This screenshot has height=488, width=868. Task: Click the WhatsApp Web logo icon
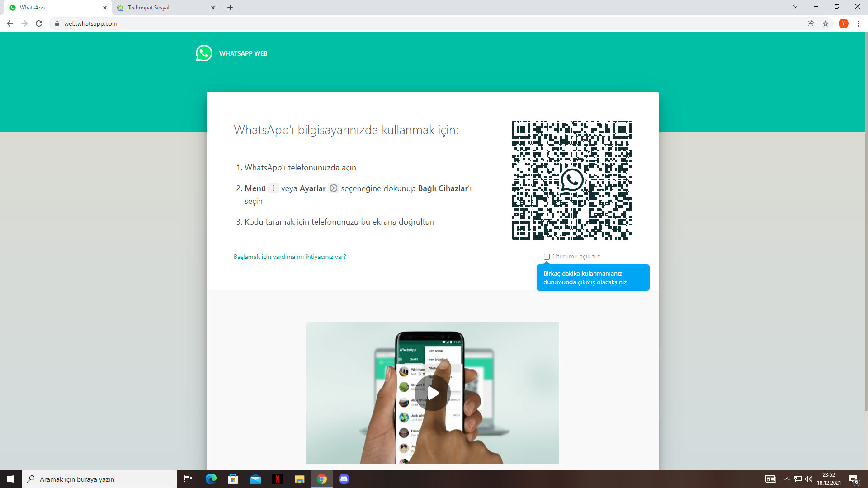coord(204,53)
